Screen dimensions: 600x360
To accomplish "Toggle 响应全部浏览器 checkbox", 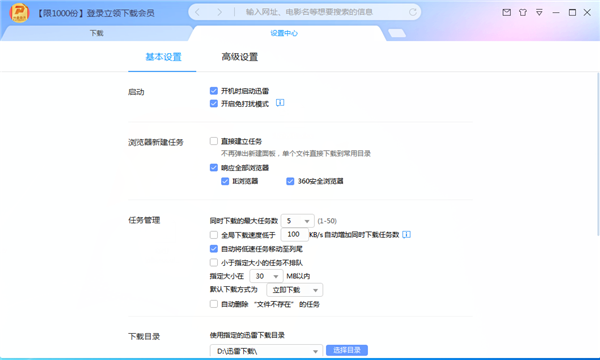I will click(x=214, y=167).
